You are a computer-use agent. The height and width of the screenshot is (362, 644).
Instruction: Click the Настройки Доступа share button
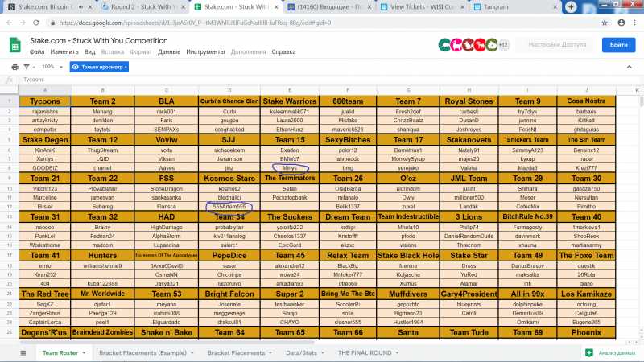coord(555,45)
